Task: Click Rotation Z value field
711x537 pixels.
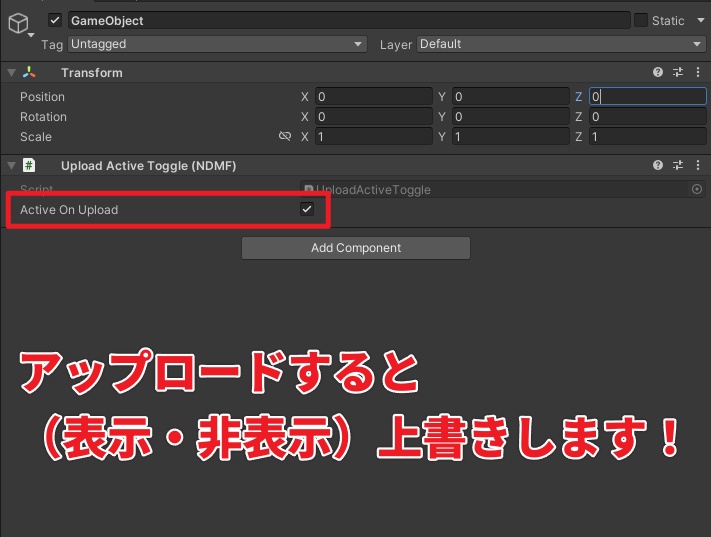Action: [x=648, y=117]
